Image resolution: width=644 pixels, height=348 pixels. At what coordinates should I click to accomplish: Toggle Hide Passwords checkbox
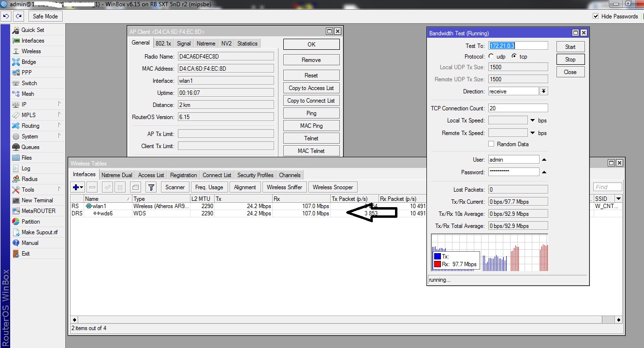click(x=596, y=16)
